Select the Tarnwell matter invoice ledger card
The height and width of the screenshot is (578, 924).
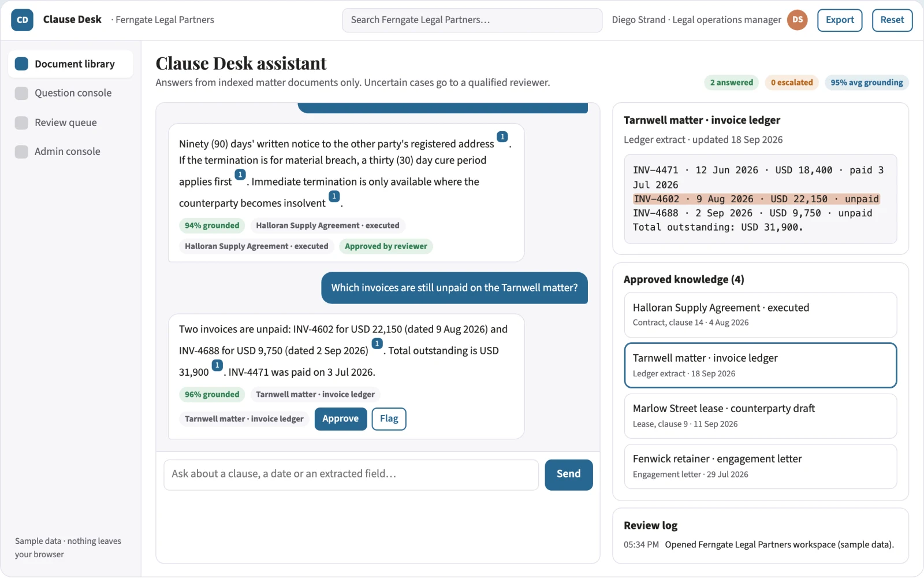click(761, 365)
